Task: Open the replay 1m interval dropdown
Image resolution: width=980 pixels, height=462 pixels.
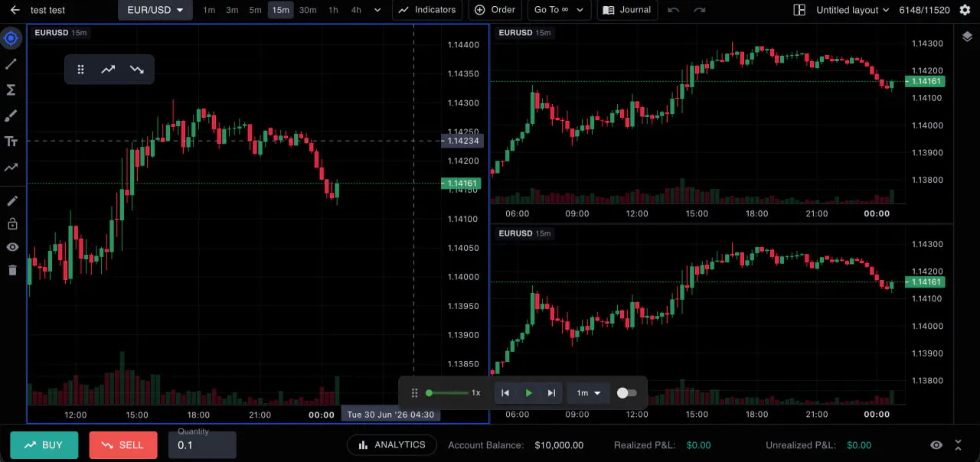Action: (x=588, y=393)
